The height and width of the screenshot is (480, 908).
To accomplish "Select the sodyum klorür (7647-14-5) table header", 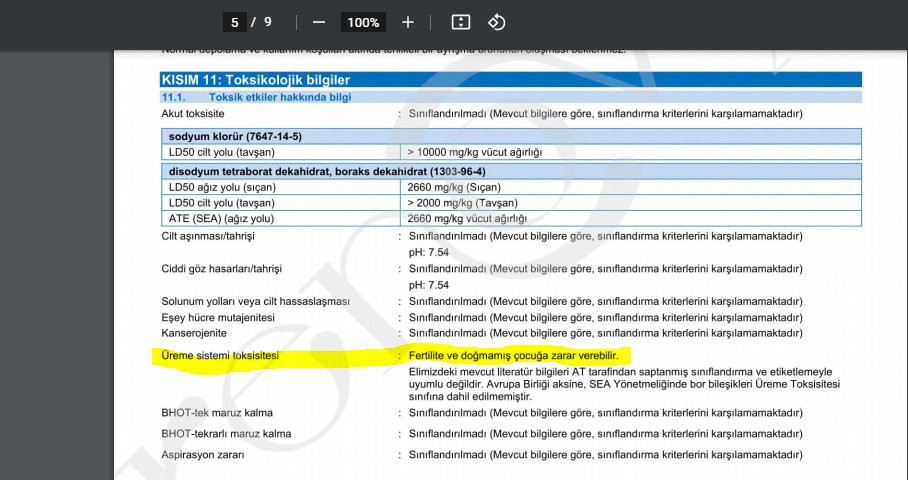I will 236,136.
